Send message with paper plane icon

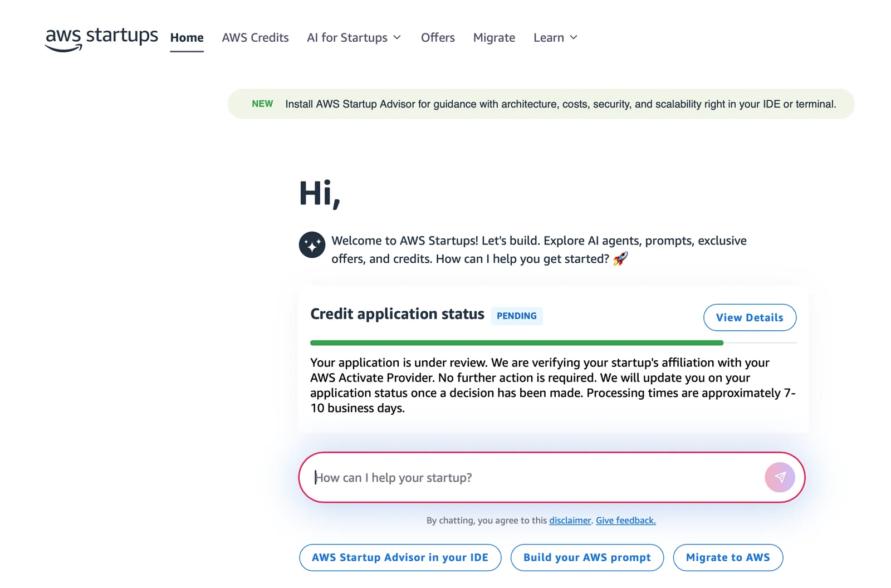tap(780, 477)
